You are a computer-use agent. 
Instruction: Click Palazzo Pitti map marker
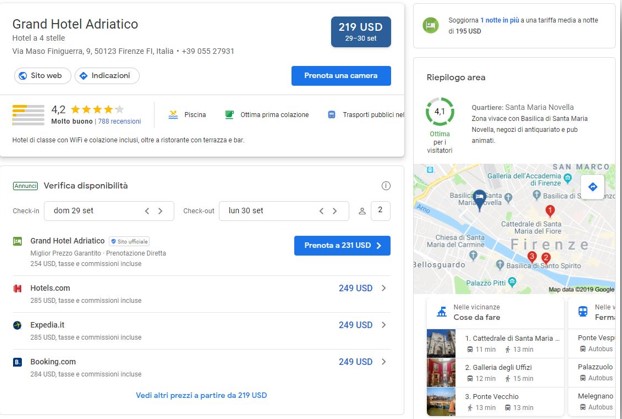pyautogui.click(x=512, y=282)
